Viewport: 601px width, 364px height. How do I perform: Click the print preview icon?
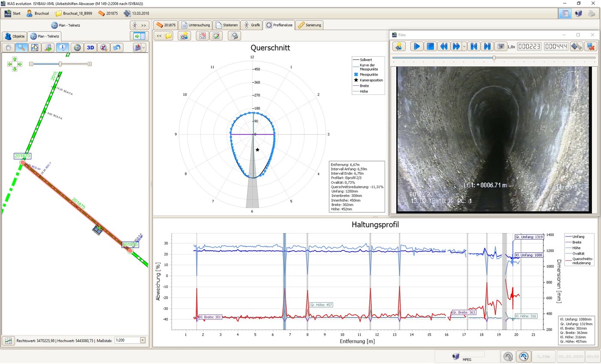pos(234,36)
